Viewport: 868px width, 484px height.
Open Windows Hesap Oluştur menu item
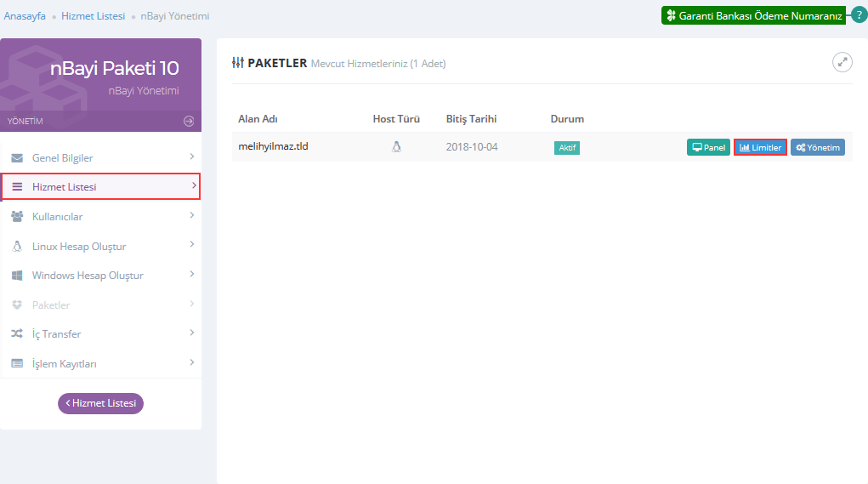coord(88,276)
